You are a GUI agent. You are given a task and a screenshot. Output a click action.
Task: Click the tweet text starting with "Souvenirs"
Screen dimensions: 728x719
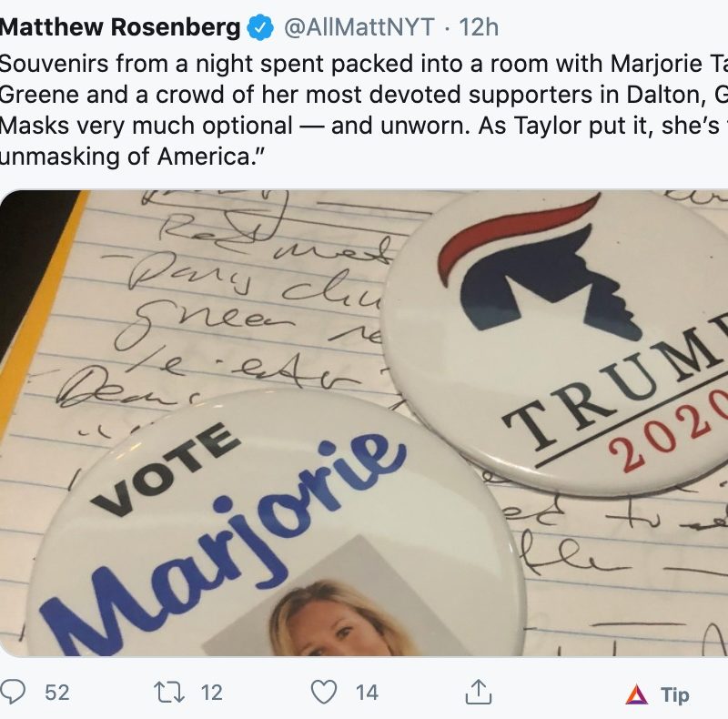point(273,65)
